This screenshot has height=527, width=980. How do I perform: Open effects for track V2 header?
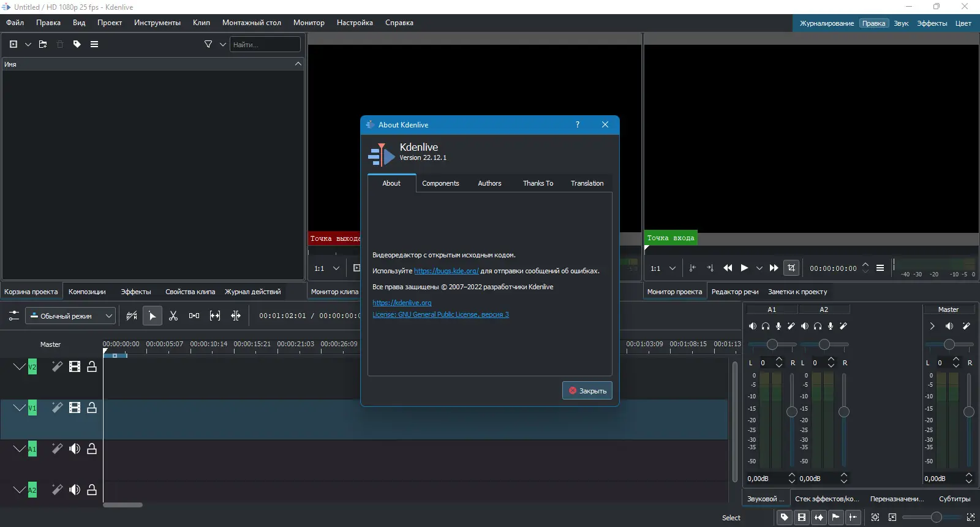[57, 366]
